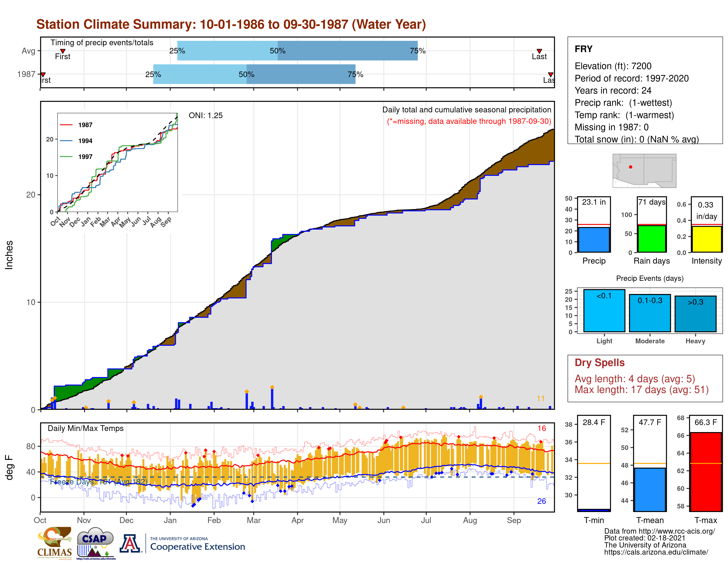The image size is (728, 563).
Task: Click the blue Precip bar
Action: point(594,240)
